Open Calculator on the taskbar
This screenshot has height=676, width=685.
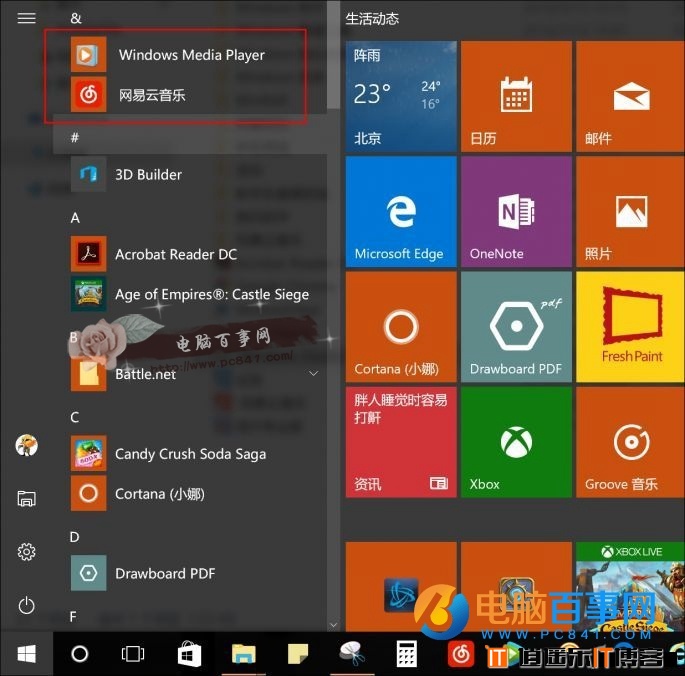coord(407,654)
